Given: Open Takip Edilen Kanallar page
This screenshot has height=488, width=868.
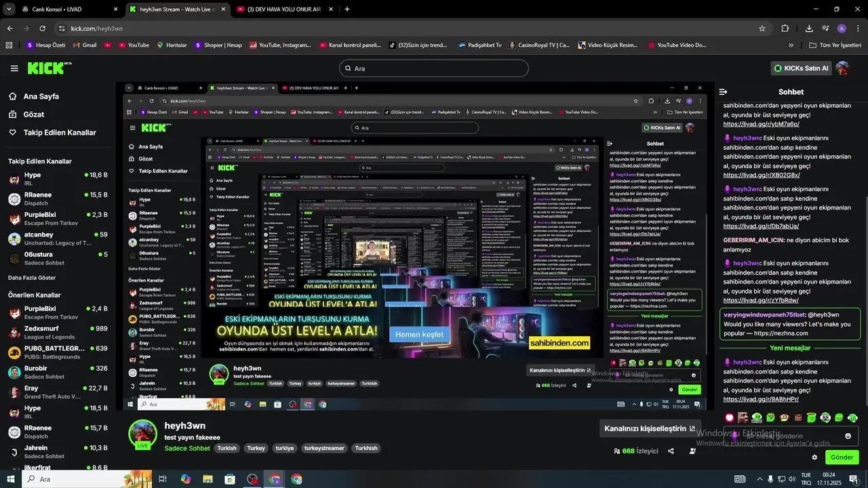Looking at the screenshot, I should (52, 133).
